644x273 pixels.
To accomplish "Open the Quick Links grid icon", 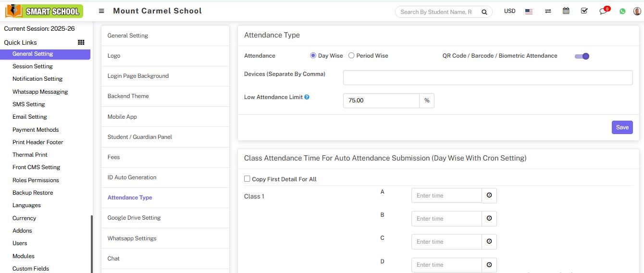I will [81, 42].
